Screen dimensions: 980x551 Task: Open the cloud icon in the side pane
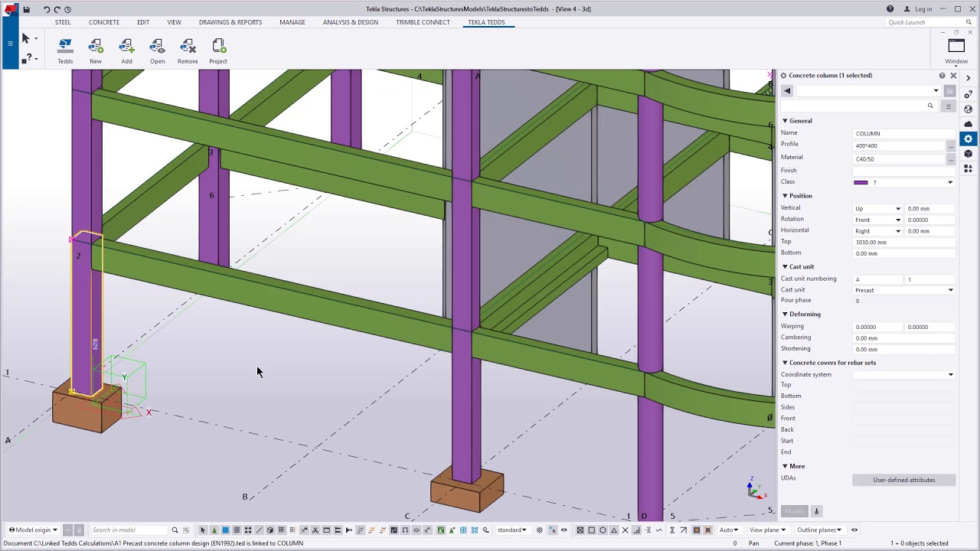click(969, 124)
